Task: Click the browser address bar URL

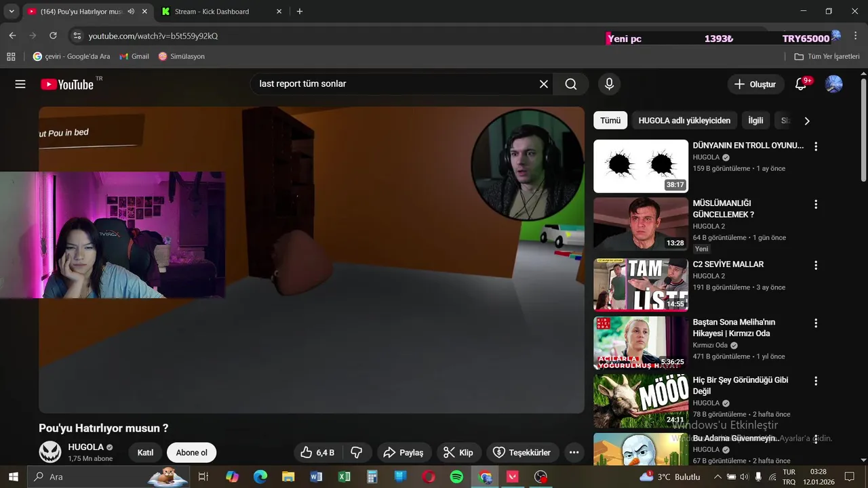Action: (x=153, y=36)
